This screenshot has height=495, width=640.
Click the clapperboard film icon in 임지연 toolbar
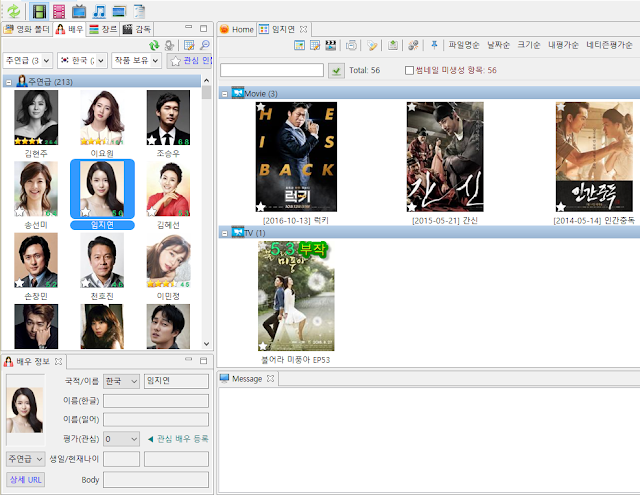pos(331,45)
